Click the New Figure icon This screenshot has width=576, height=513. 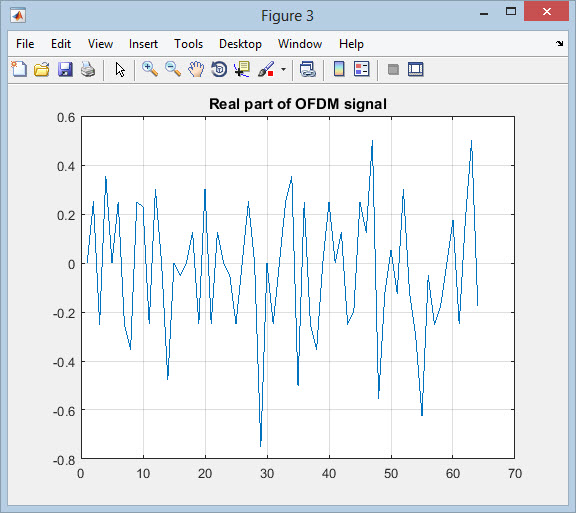19,69
